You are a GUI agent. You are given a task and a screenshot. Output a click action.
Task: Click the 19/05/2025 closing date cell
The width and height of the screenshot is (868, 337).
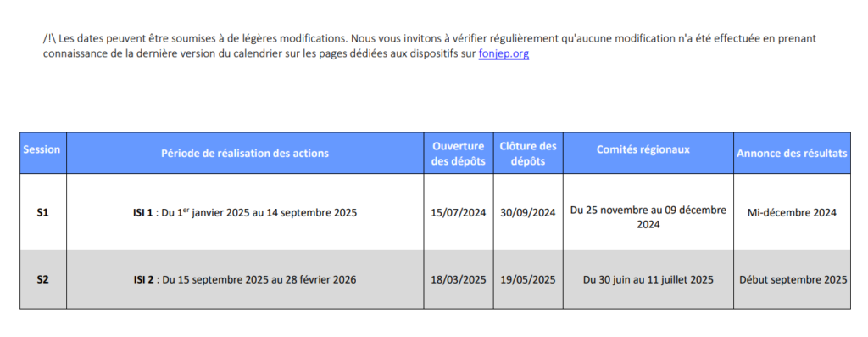point(528,280)
